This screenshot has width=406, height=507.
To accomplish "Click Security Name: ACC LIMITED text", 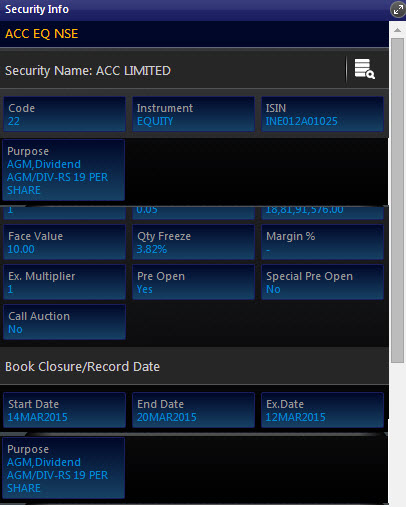I will [x=88, y=71].
